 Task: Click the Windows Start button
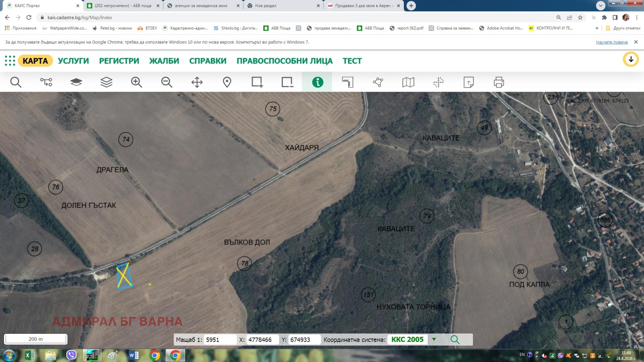(x=8, y=355)
